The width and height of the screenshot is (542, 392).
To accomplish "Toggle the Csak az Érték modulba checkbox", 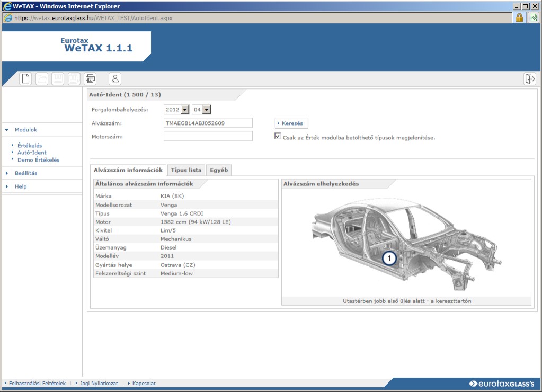I will click(277, 136).
